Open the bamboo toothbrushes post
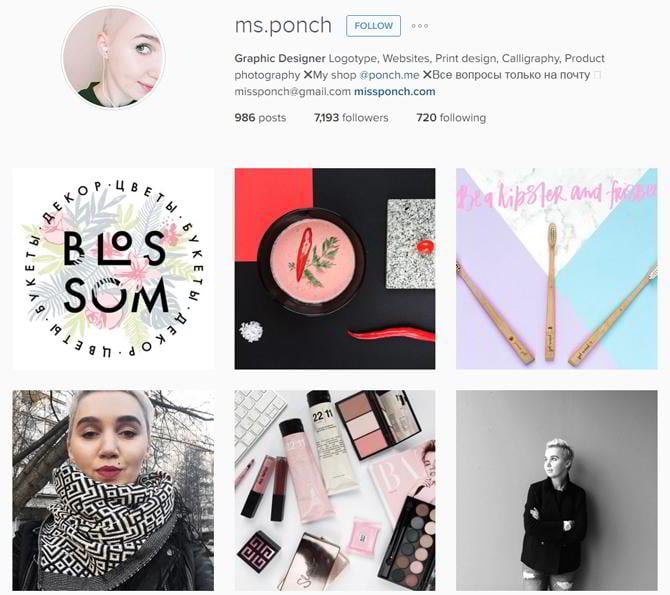Viewport: 670px width, 595px height. [556, 269]
